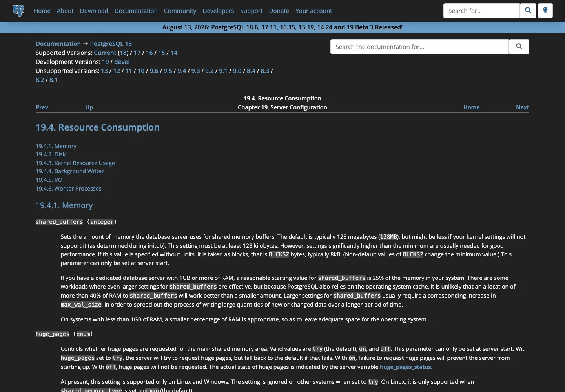The height and width of the screenshot is (392, 565).
Task: Open the Home menu item
Action: (42, 11)
